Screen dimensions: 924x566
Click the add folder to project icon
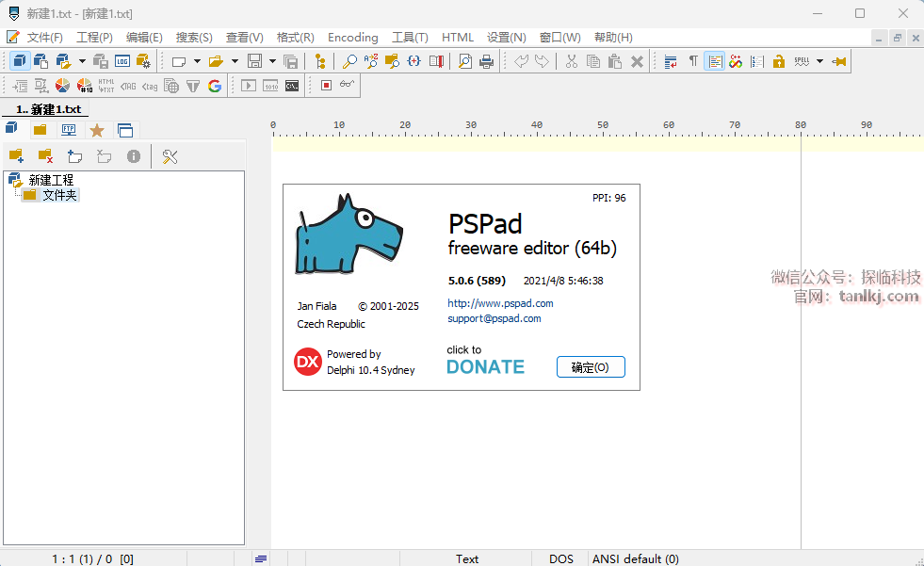16,156
